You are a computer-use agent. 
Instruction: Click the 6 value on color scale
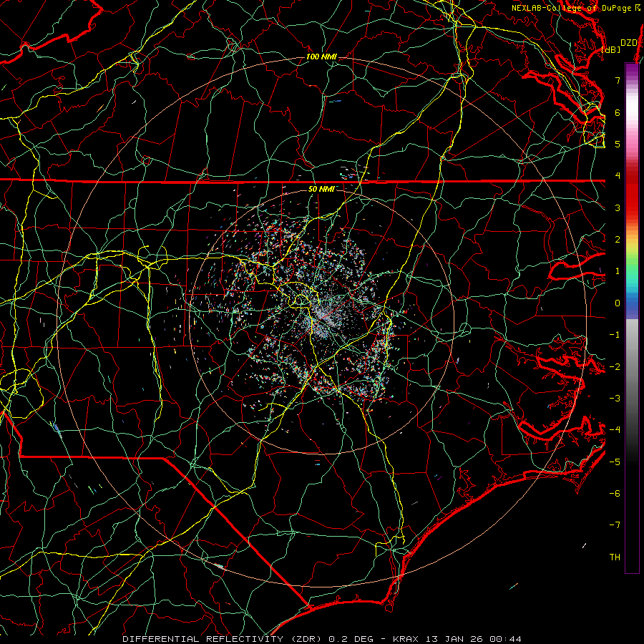pos(618,112)
